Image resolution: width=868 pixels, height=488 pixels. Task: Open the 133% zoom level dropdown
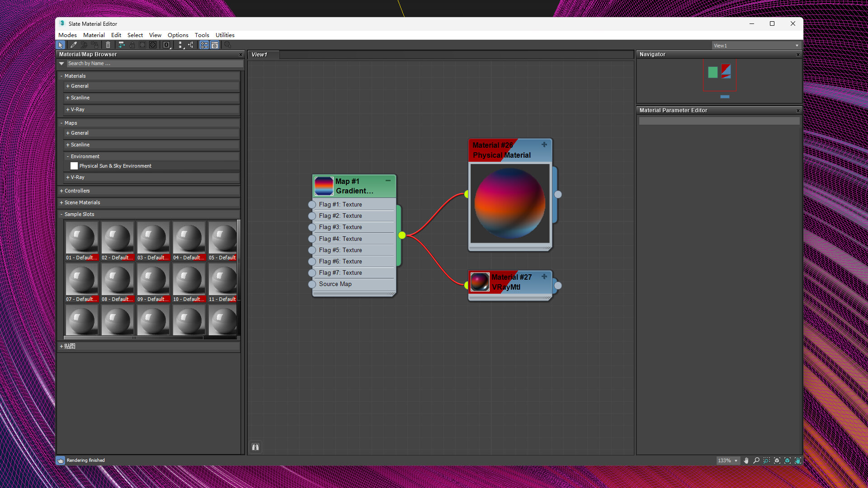728,460
